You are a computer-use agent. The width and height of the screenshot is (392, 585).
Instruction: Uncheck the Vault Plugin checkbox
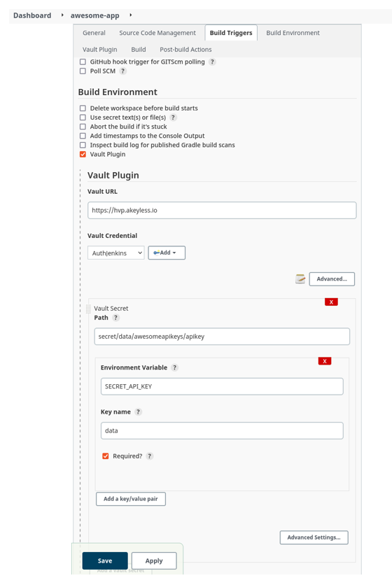click(83, 154)
